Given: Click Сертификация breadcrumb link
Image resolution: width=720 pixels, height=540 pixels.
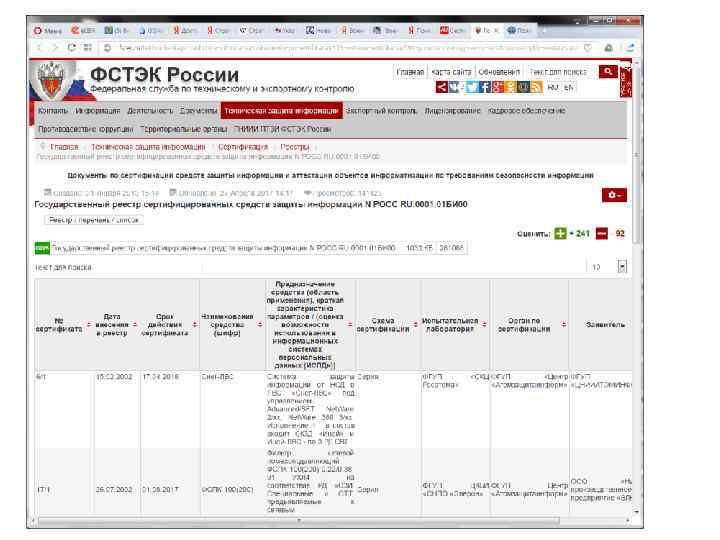Looking at the screenshot, I should (242, 146).
